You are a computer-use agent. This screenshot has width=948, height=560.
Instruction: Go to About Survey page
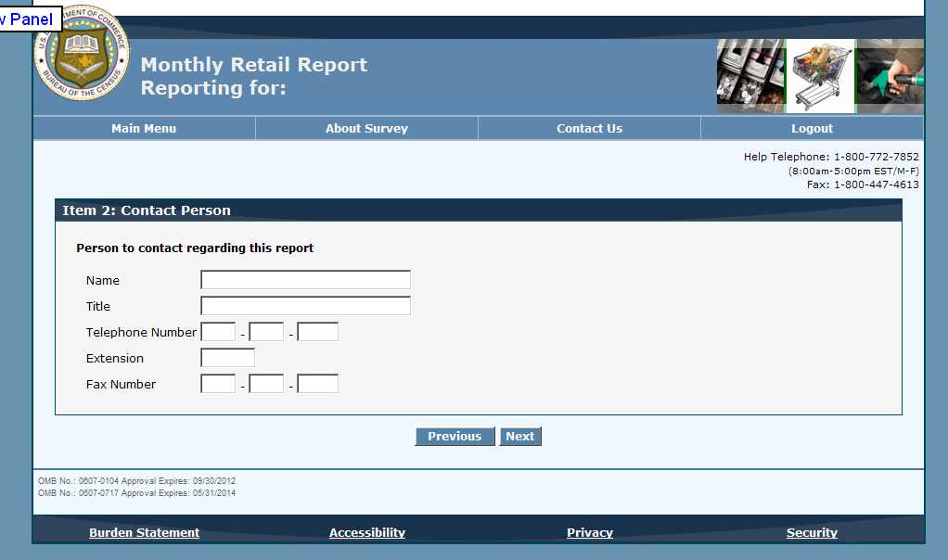click(366, 128)
